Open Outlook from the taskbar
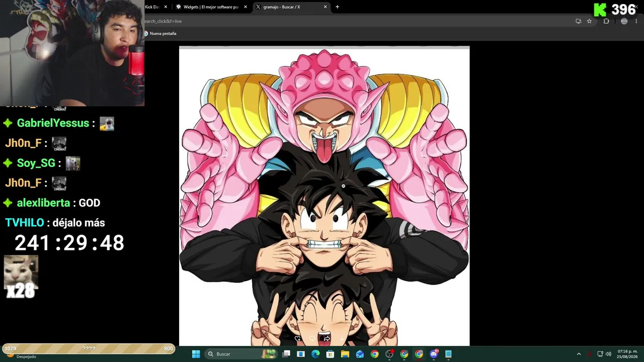The width and height of the screenshot is (644, 362). coord(360,354)
